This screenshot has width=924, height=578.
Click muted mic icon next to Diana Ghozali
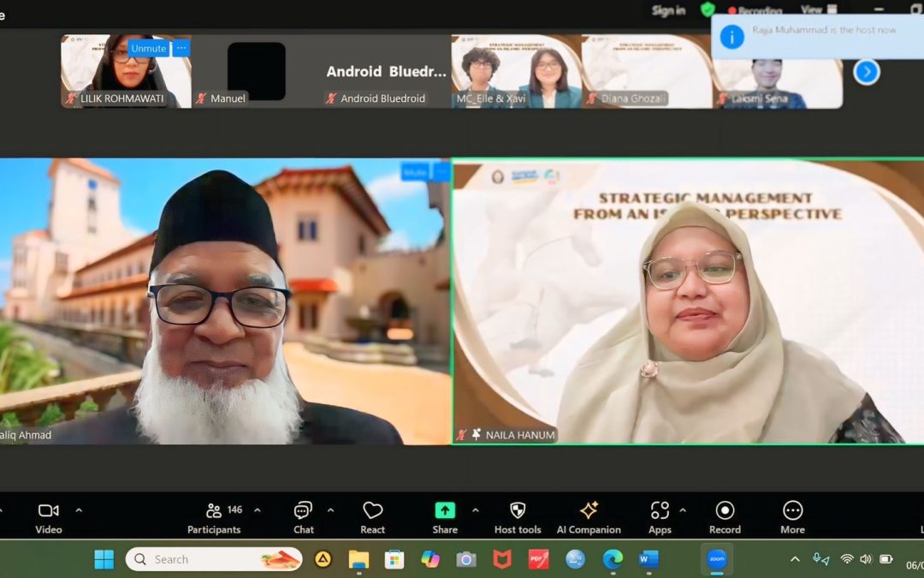coord(592,98)
